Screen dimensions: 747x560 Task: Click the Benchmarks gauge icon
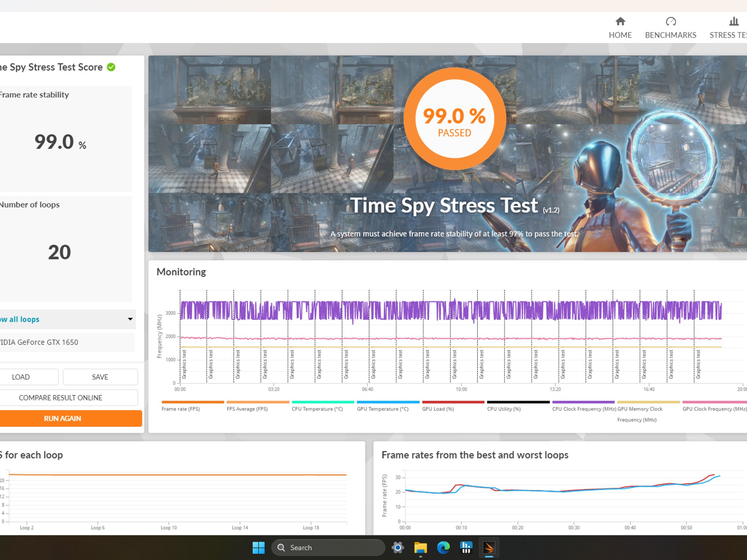click(x=671, y=22)
